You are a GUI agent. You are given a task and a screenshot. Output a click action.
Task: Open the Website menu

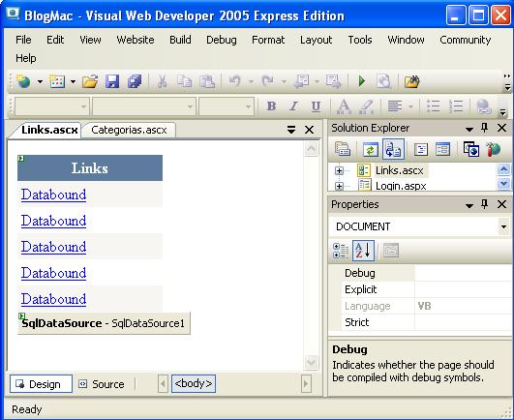point(136,40)
